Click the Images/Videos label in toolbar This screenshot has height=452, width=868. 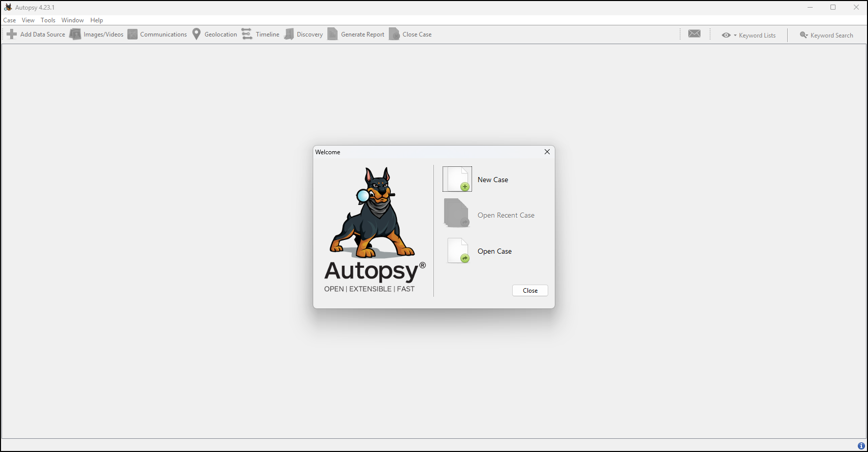(104, 34)
